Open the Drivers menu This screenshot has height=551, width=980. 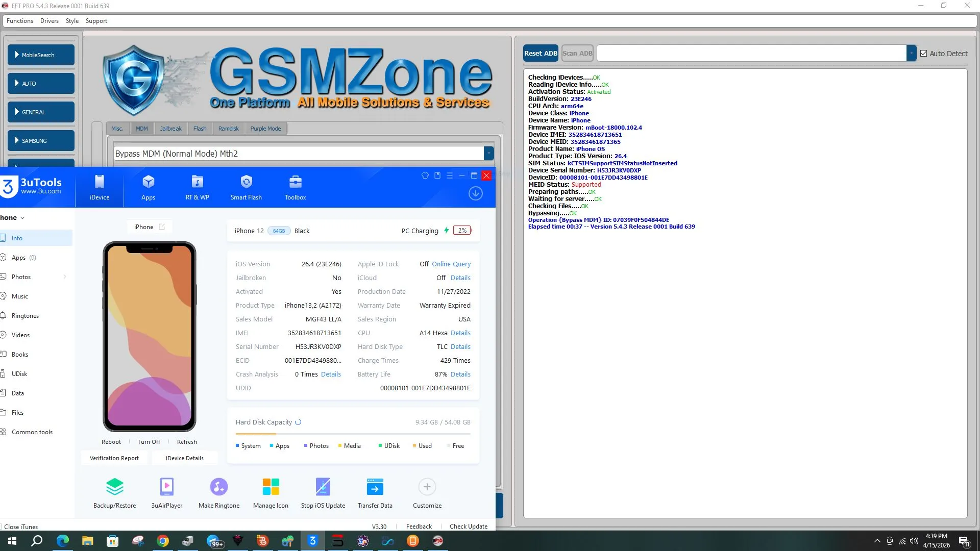[49, 21]
